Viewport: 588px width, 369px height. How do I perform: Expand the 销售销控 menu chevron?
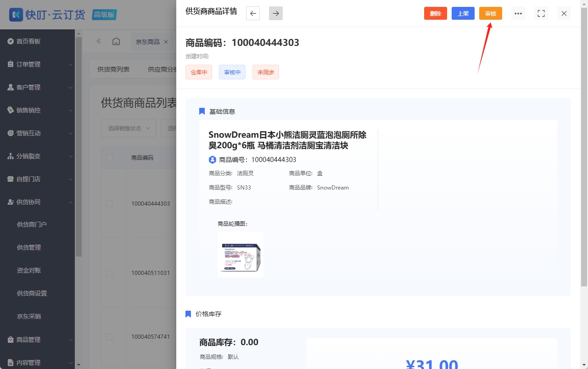tap(71, 111)
